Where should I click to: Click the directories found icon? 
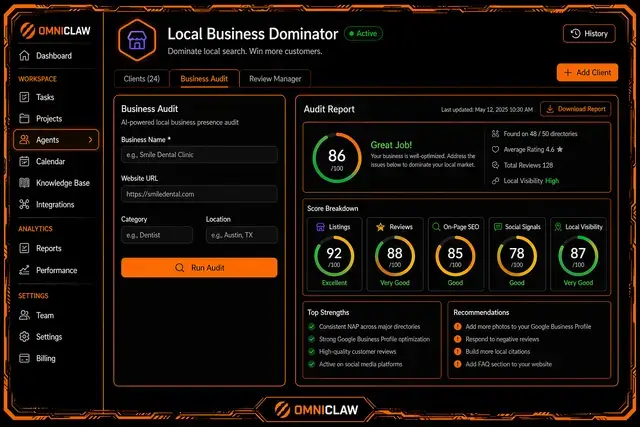click(496, 133)
